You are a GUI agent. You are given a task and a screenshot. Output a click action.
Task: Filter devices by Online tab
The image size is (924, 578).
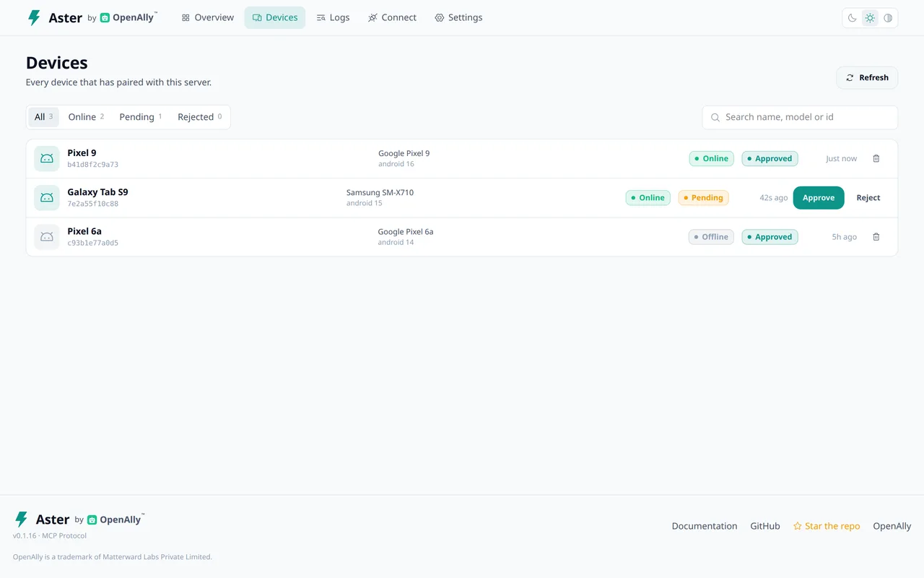[x=86, y=117]
